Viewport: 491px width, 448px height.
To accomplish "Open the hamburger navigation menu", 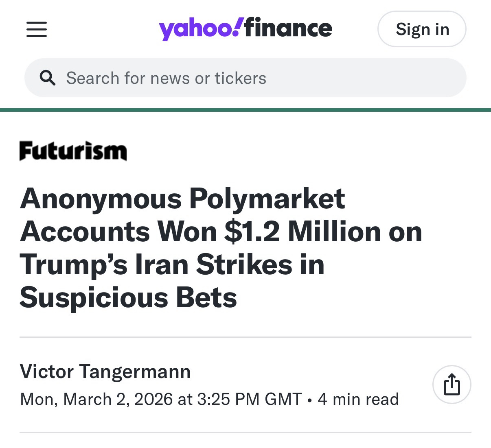I will (37, 29).
